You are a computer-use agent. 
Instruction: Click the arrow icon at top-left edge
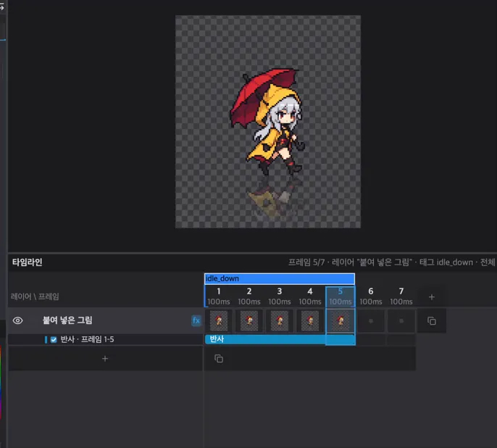coord(2,7)
